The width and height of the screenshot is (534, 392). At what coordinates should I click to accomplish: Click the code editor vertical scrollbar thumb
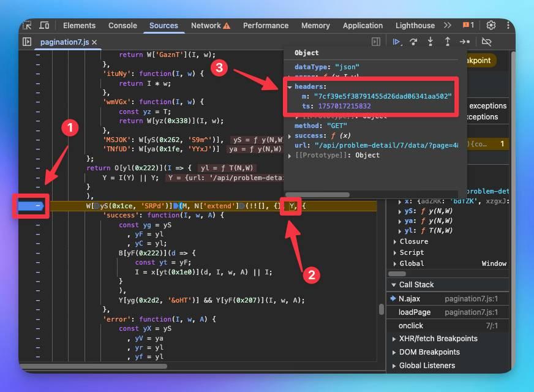tap(382, 309)
